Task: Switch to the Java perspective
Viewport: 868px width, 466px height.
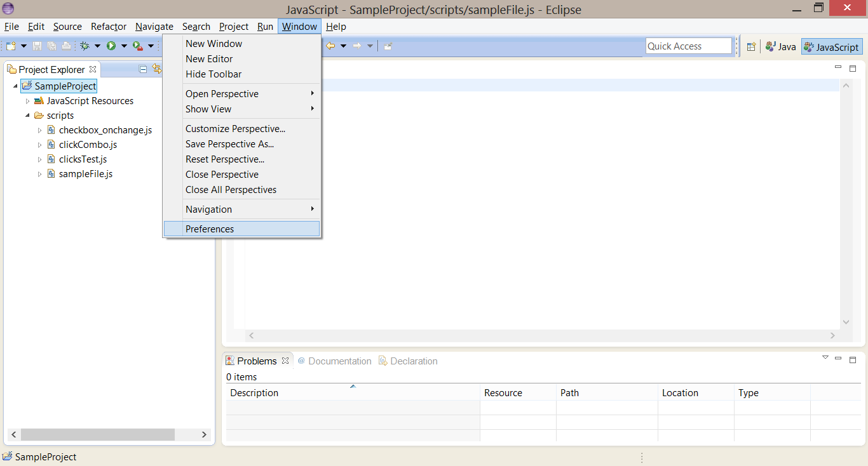Action: [x=780, y=46]
